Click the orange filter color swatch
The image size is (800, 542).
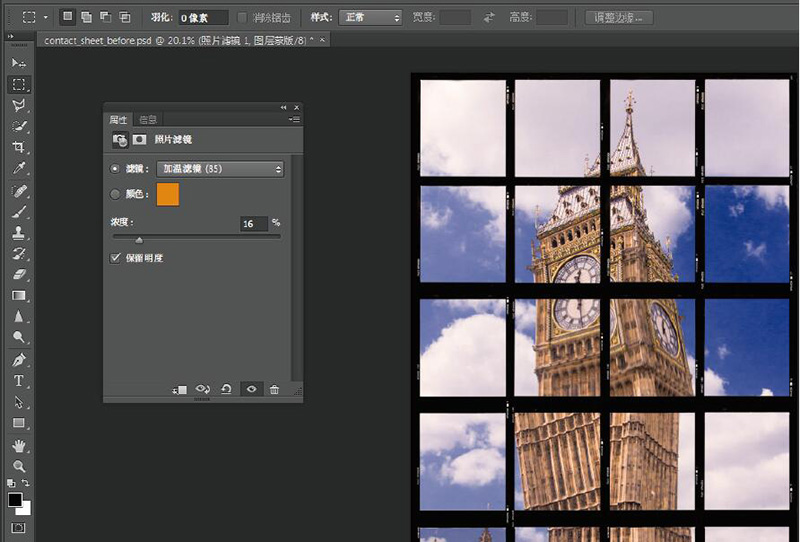pyautogui.click(x=168, y=195)
